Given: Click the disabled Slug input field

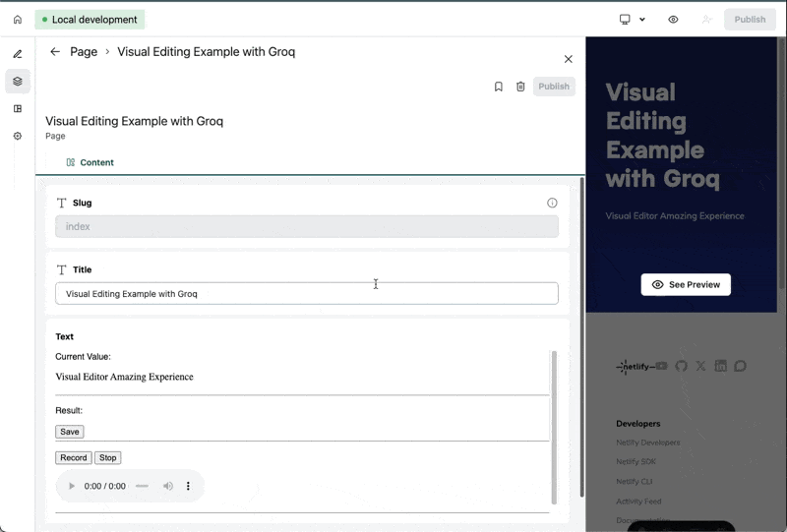Looking at the screenshot, I should point(307,227).
